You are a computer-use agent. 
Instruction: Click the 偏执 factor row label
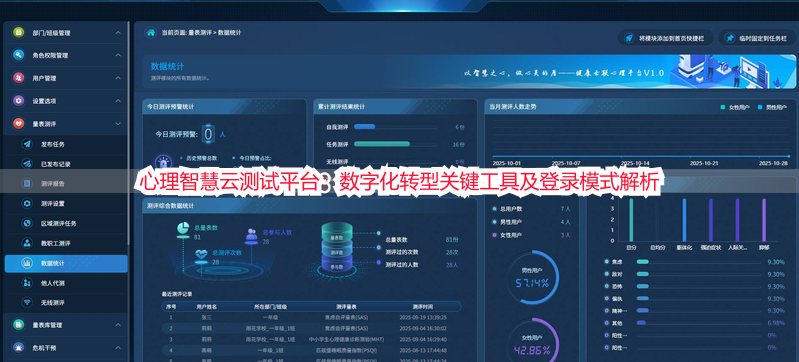[617, 298]
